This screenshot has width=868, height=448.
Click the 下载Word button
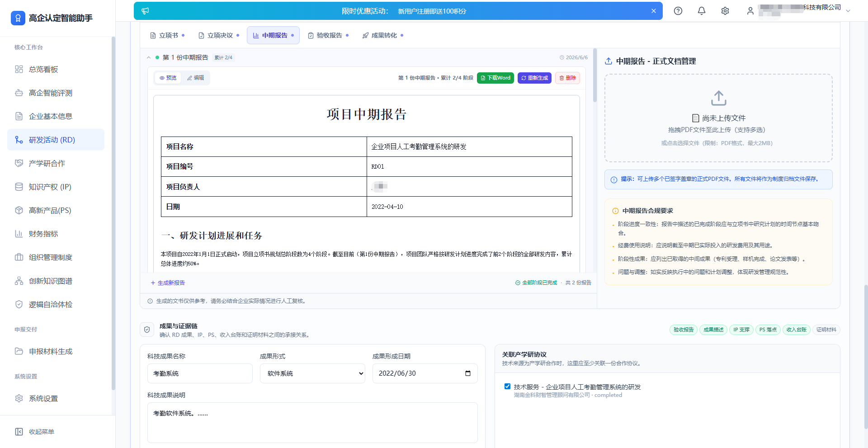click(x=495, y=78)
